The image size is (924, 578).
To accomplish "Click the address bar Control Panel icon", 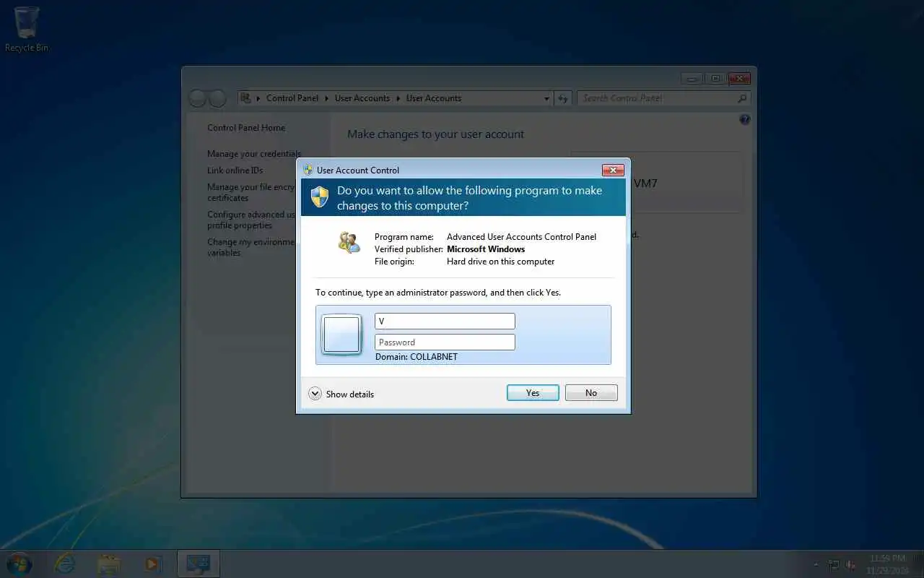I will pyautogui.click(x=246, y=98).
